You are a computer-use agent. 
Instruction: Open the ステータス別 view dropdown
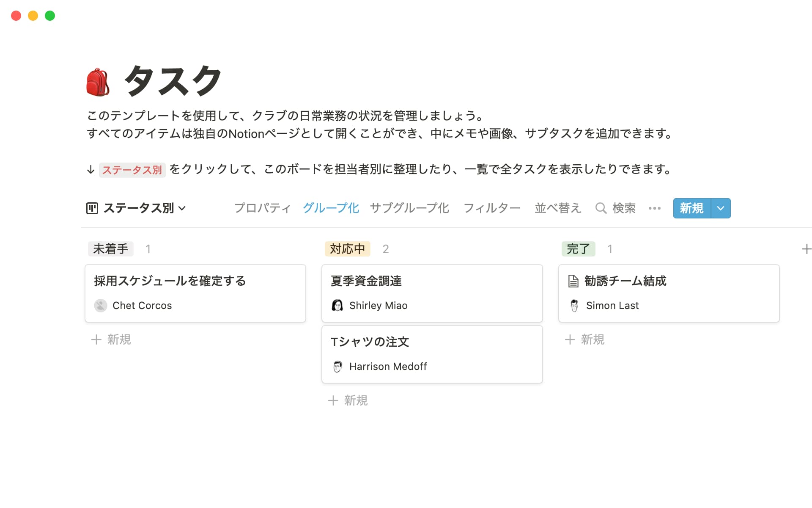click(182, 208)
